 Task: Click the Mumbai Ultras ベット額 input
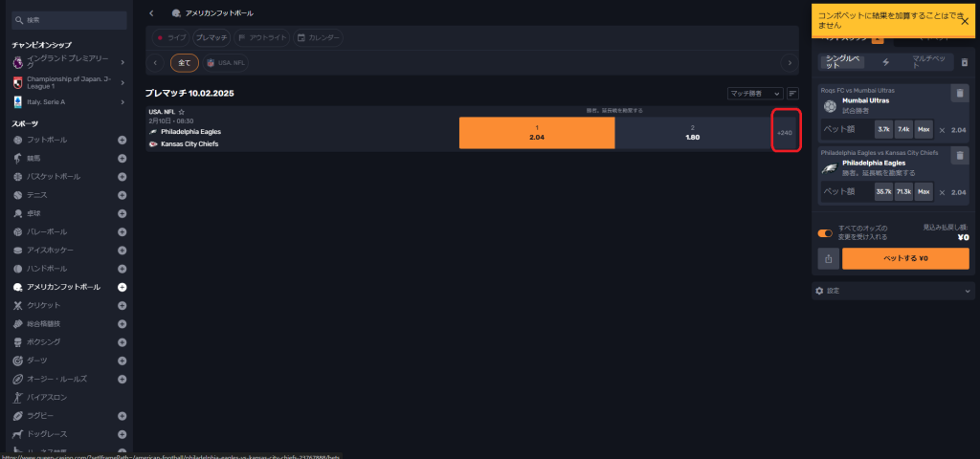pyautogui.click(x=846, y=130)
